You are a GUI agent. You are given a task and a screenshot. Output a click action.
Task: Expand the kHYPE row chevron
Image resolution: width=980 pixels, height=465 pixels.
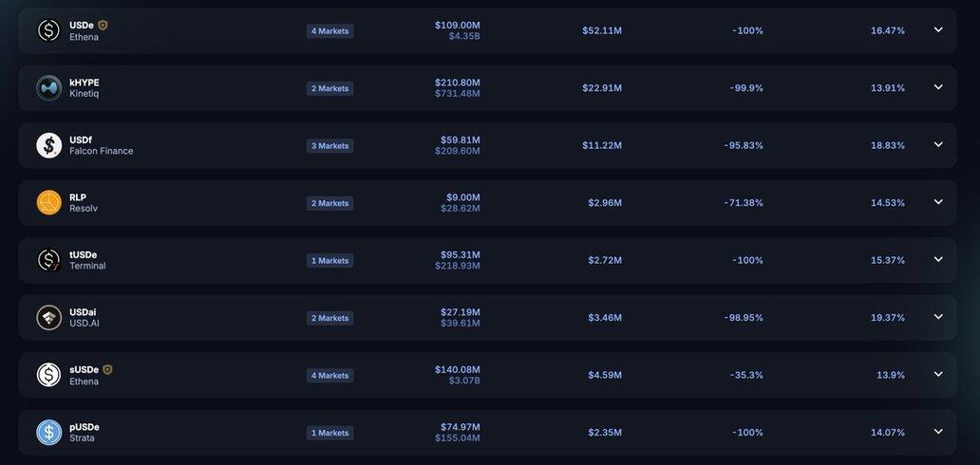[938, 87]
